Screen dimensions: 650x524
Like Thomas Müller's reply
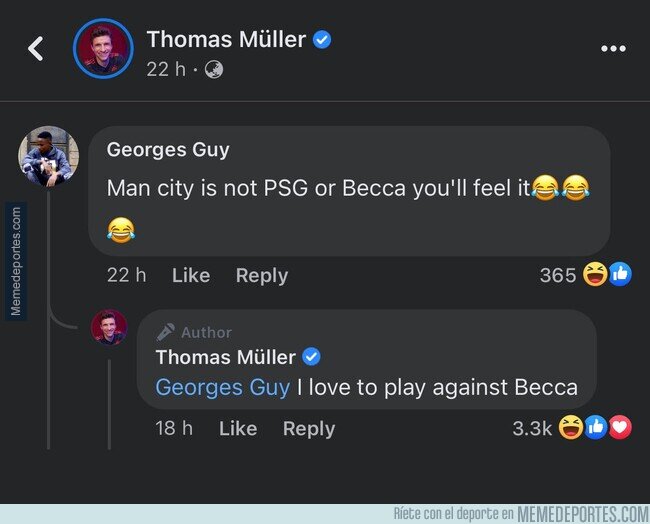pyautogui.click(x=238, y=428)
